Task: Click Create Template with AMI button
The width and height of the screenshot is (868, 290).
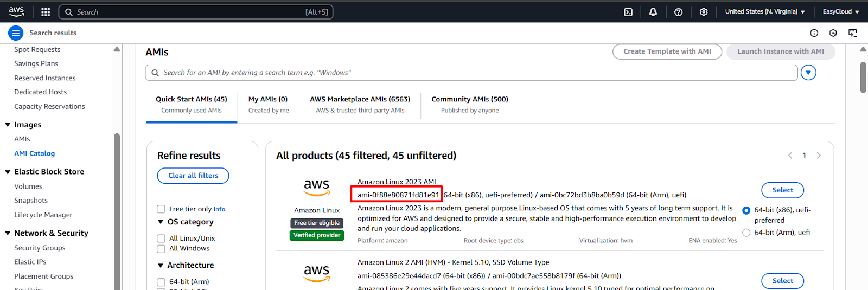Action: 667,51
